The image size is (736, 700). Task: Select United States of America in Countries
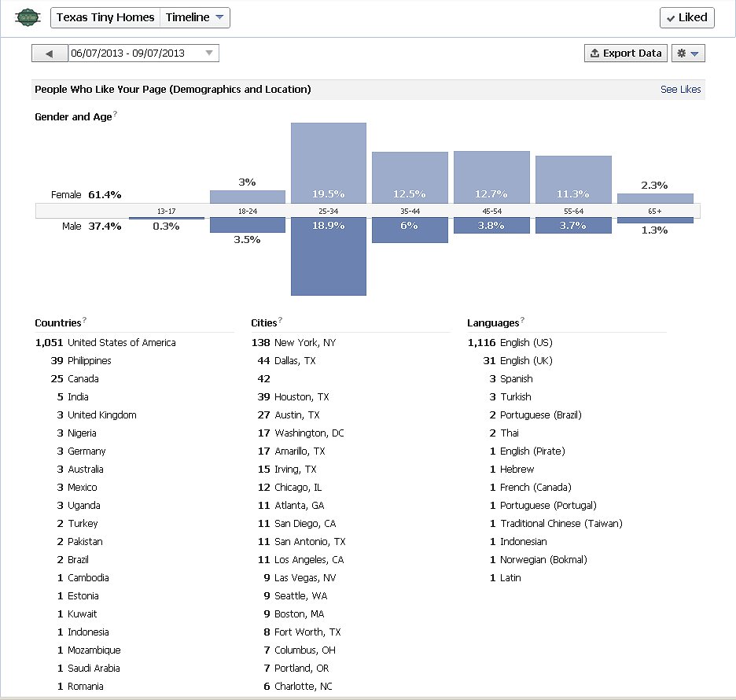click(x=121, y=343)
